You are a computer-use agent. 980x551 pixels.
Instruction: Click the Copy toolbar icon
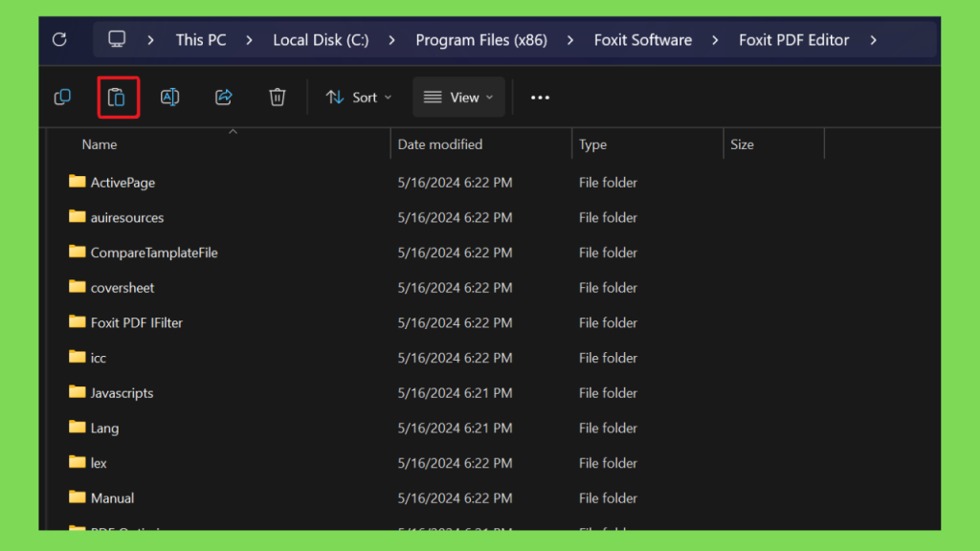[x=62, y=97]
